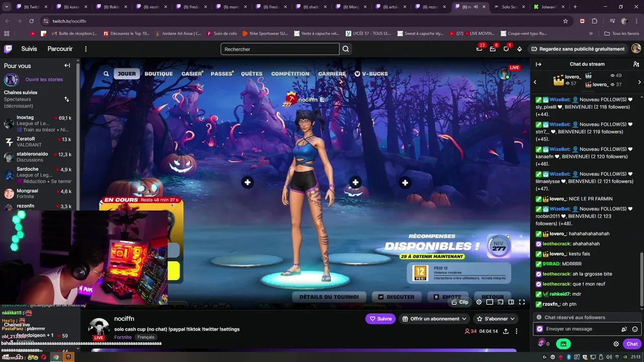Viewport: 644px width, 362px height.
Task: Bookmark this page with the star icon
Action: pos(566,21)
